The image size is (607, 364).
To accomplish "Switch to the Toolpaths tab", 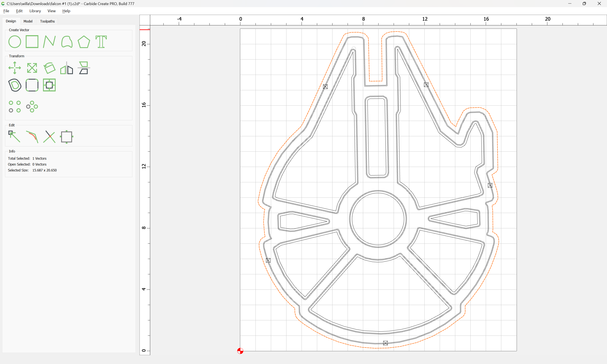I will click(47, 21).
